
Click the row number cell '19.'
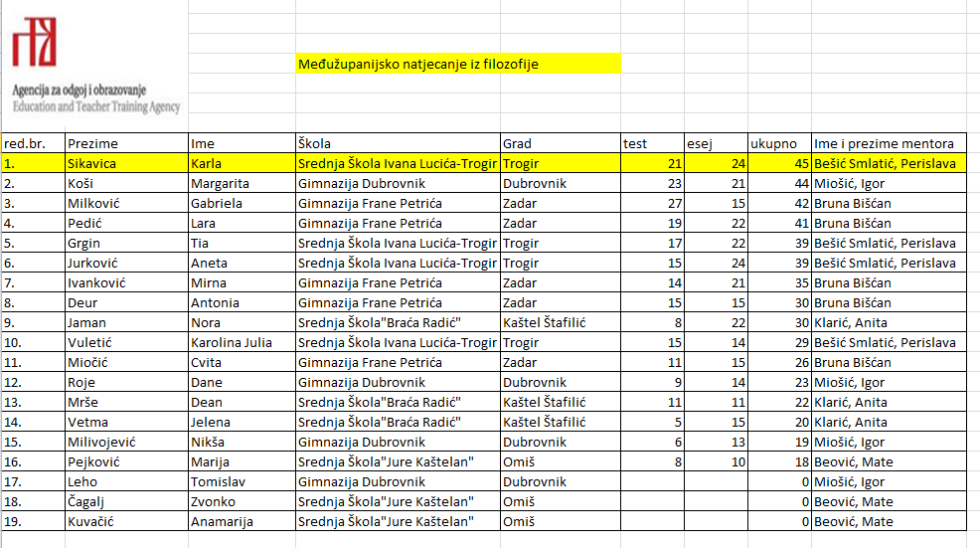(33, 522)
